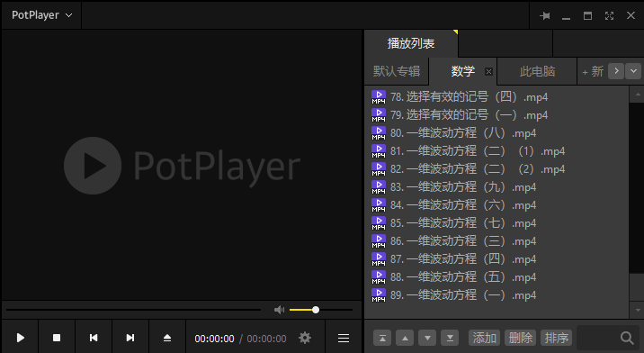Click the MP4 icon of item 86
Image resolution: width=644 pixels, height=353 pixels.
[x=379, y=241]
